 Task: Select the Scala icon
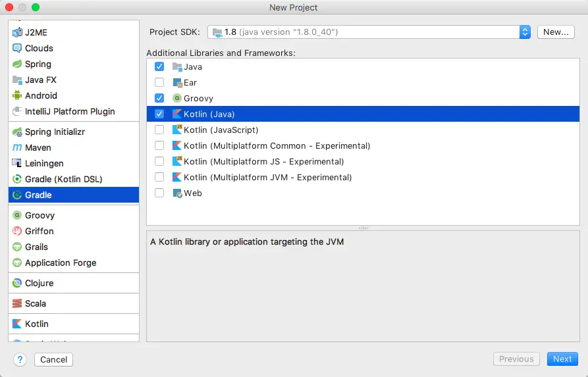(17, 303)
